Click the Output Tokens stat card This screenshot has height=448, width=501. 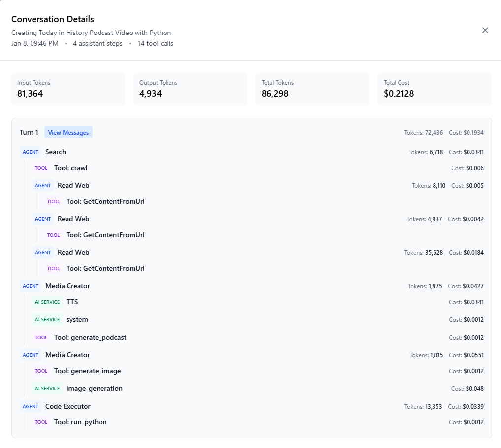(190, 89)
